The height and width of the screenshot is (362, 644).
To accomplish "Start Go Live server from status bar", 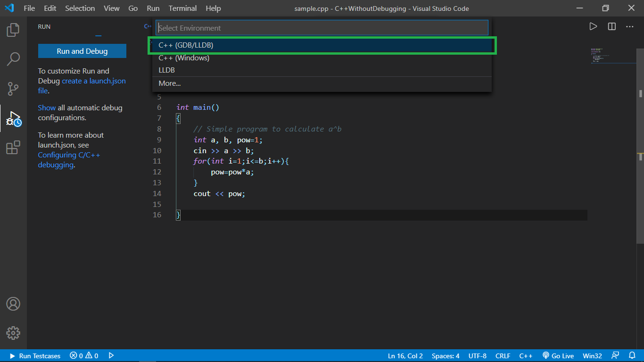I will (x=558, y=356).
